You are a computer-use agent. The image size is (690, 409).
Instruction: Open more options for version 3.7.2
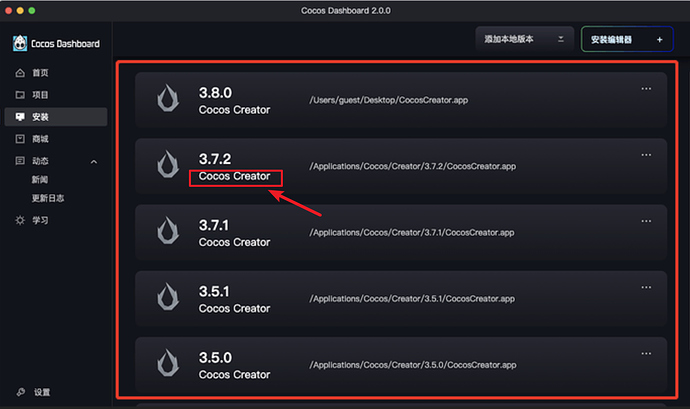(646, 155)
